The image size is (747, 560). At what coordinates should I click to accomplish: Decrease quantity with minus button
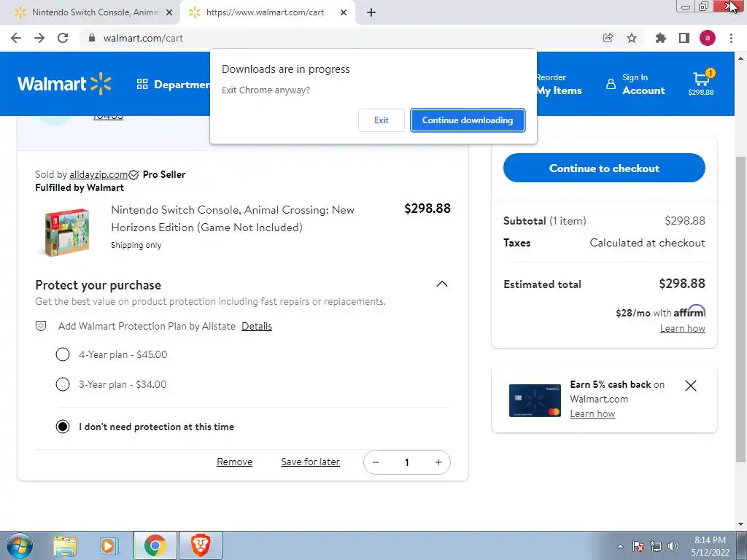(x=376, y=462)
